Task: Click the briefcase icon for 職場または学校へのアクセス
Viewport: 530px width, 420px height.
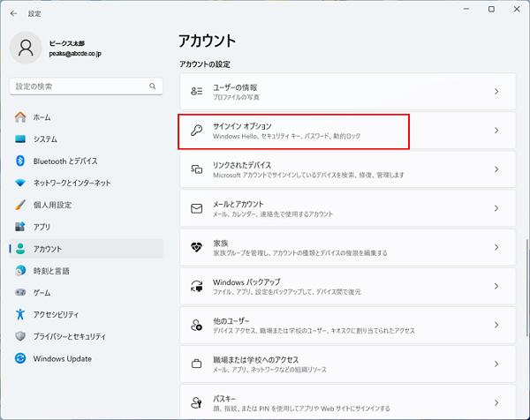Action: (x=197, y=364)
